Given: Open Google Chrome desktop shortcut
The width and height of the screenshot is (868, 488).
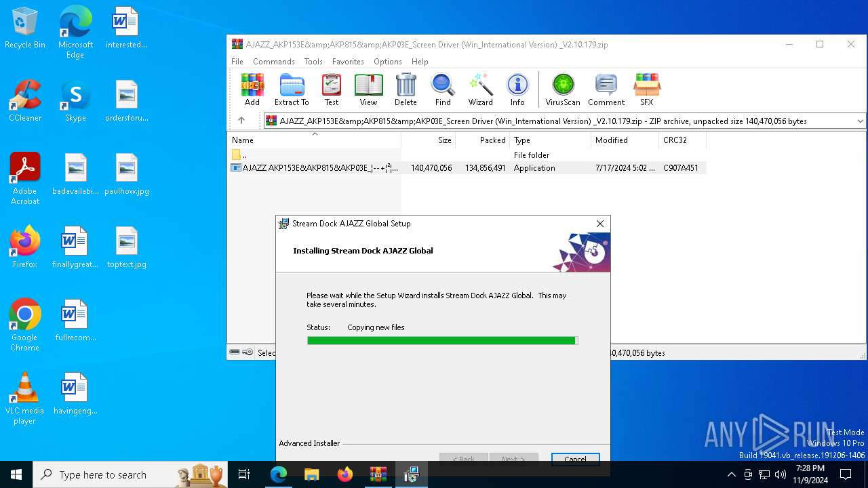Looking at the screenshot, I should 25,325.
